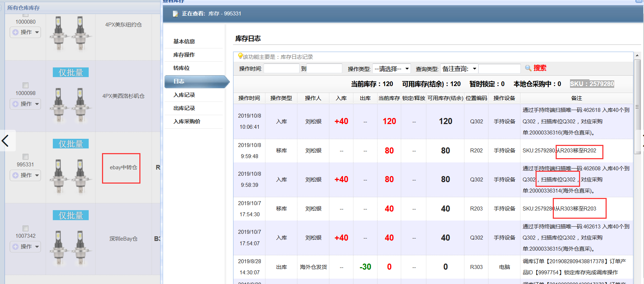Click the document icon beside 正在查看
Viewport: 644px width, 284px height.
[175, 14]
